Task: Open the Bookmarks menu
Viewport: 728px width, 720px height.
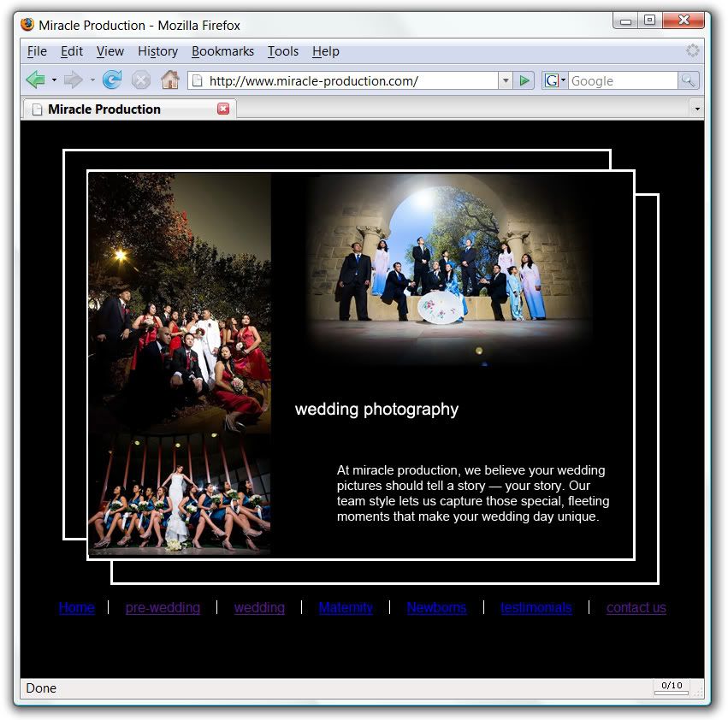Action: click(x=222, y=51)
